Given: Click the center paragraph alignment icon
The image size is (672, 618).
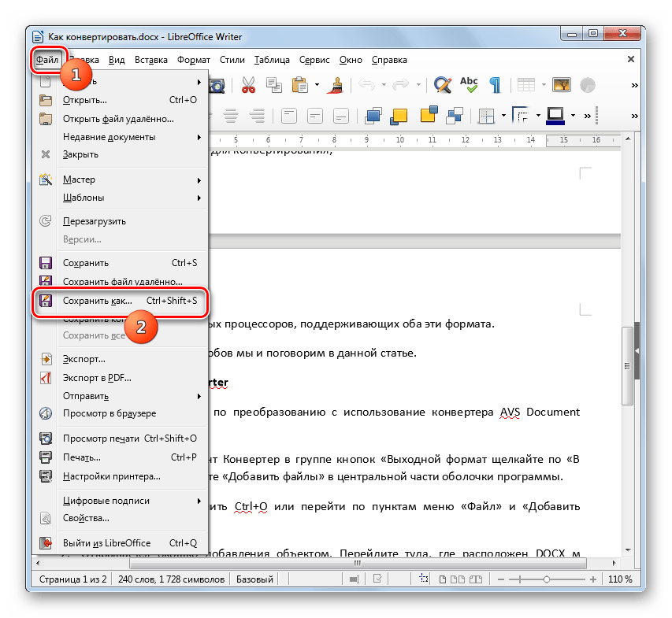Looking at the screenshot, I should pyautogui.click(x=231, y=116).
